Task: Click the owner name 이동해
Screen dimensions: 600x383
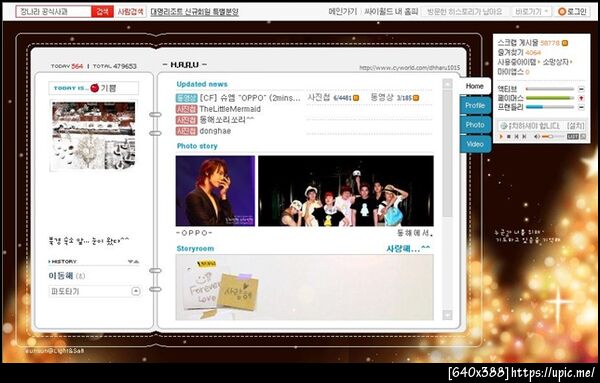Action: (61, 275)
